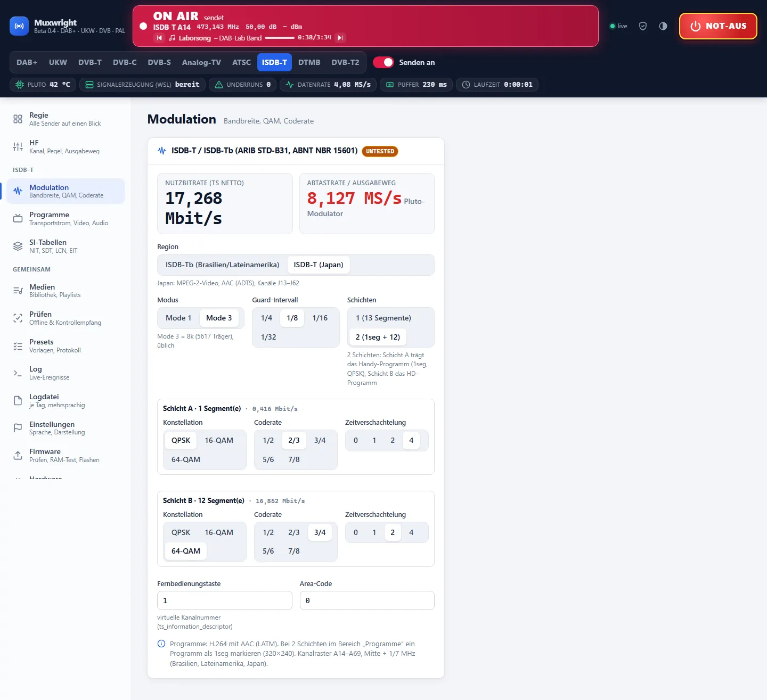Click the Datenrate 4,08 MS/s status chip
767x700 pixels.
(328, 85)
